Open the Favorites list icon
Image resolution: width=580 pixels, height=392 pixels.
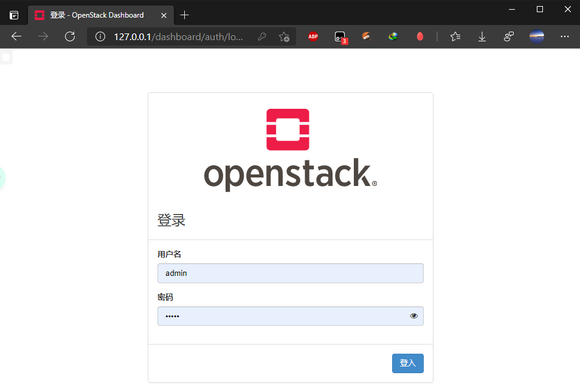coord(455,36)
